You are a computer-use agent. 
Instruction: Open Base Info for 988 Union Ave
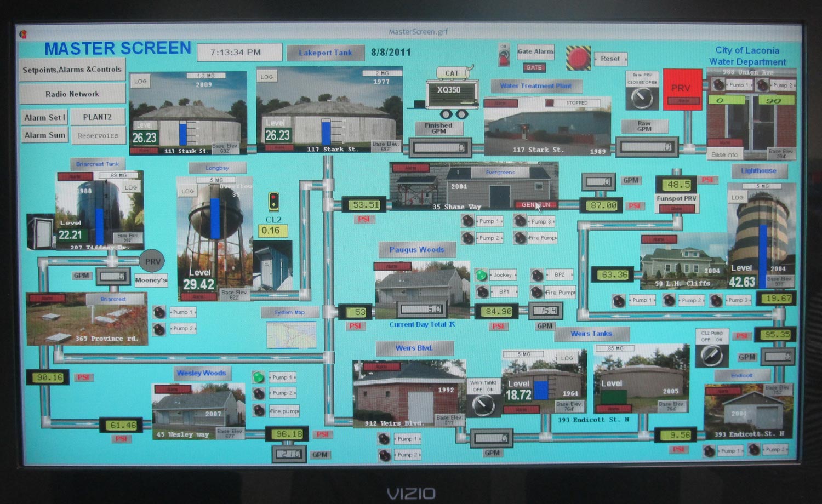coord(724,154)
